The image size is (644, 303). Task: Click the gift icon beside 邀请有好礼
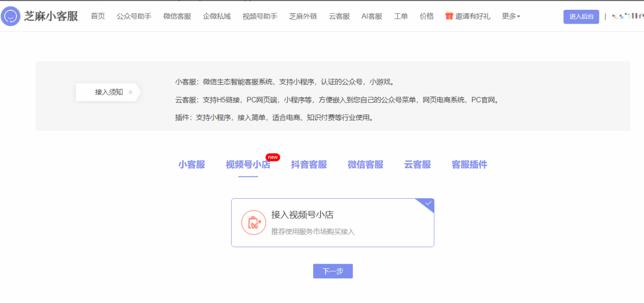(x=449, y=16)
